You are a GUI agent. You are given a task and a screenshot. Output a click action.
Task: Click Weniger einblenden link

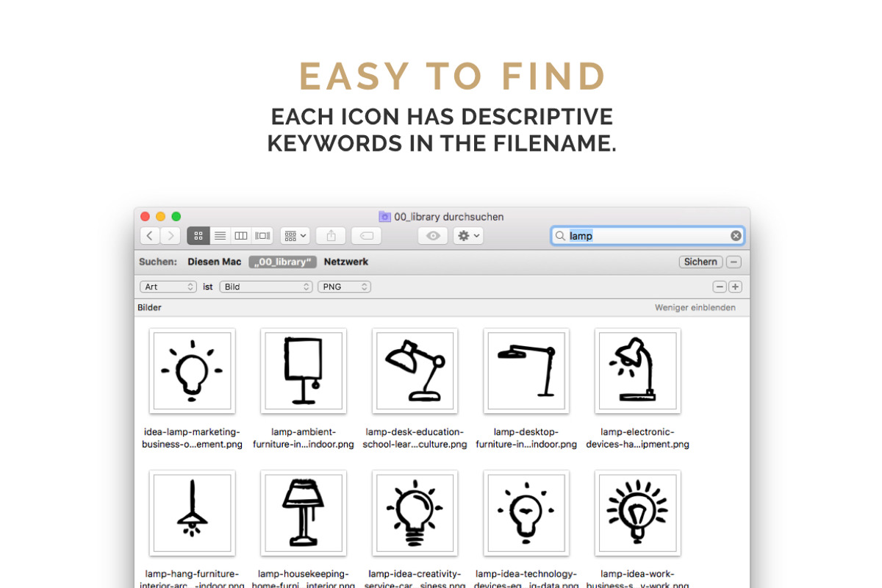coord(695,308)
